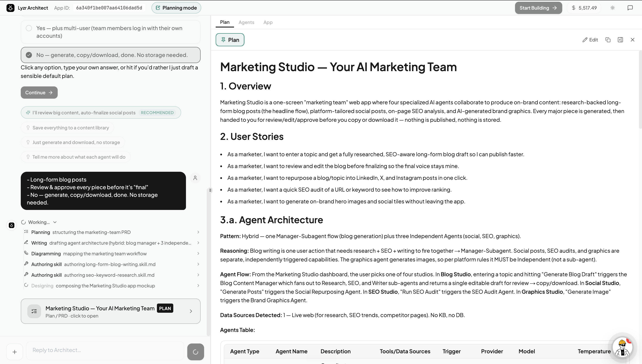Click wrench icon for seo-keyword-research skill
642x364 pixels.
coord(26,274)
